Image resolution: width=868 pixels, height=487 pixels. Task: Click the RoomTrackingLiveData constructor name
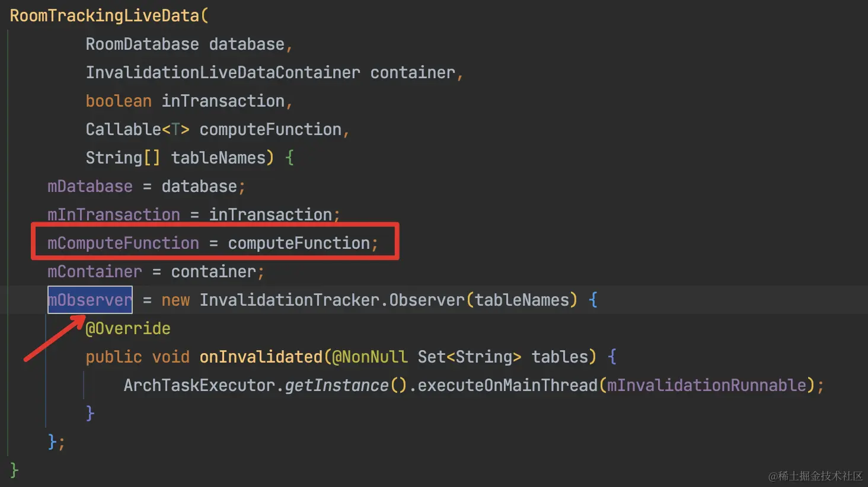104,15
